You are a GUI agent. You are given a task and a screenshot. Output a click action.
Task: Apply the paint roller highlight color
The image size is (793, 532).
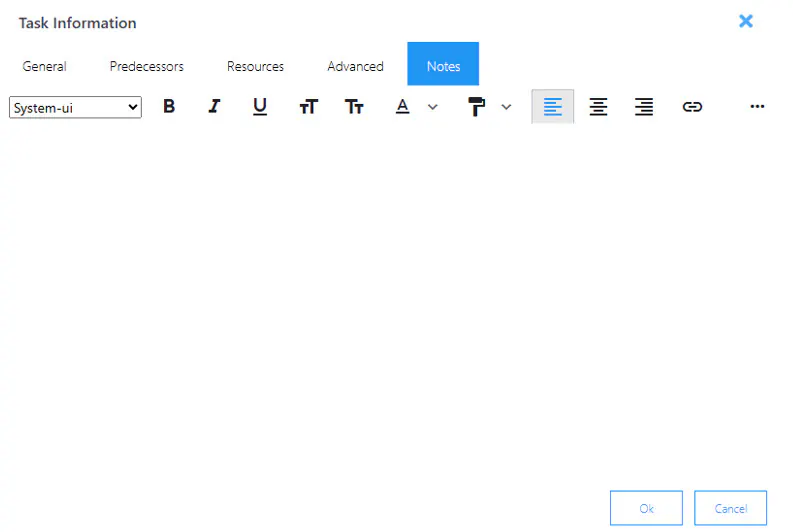[x=476, y=107]
